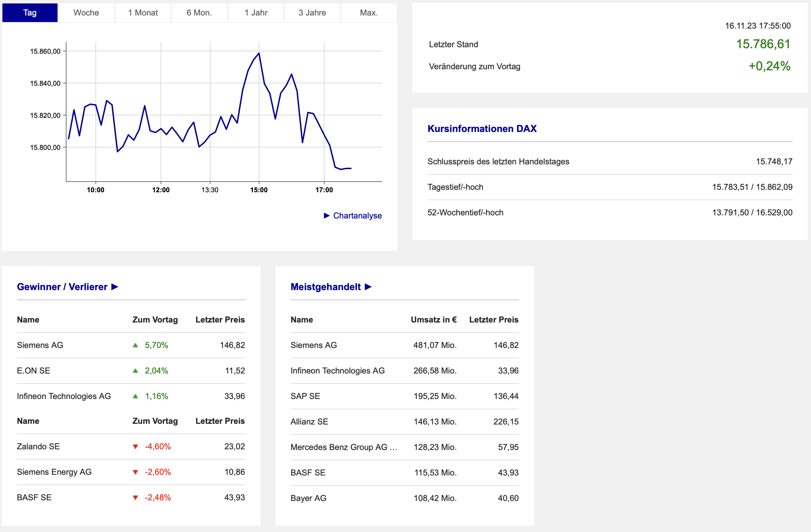Click the 15:00 peak on the chart line

[x=259, y=53]
